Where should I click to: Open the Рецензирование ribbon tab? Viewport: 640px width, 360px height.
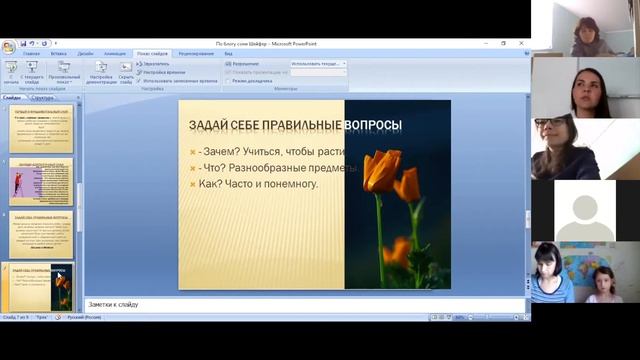tap(196, 53)
